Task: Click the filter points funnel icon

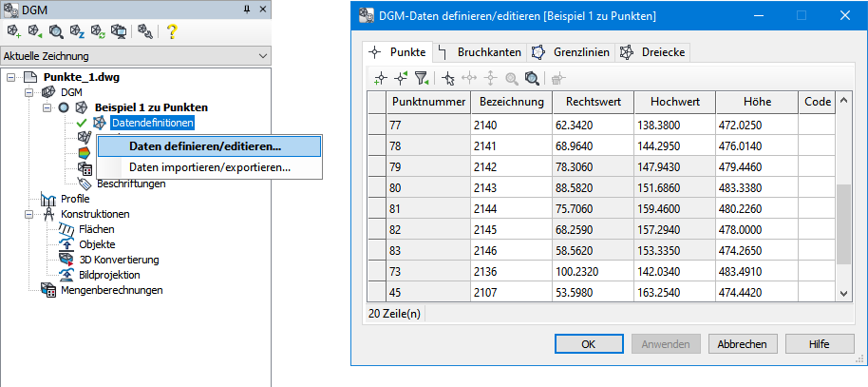Action: click(421, 79)
